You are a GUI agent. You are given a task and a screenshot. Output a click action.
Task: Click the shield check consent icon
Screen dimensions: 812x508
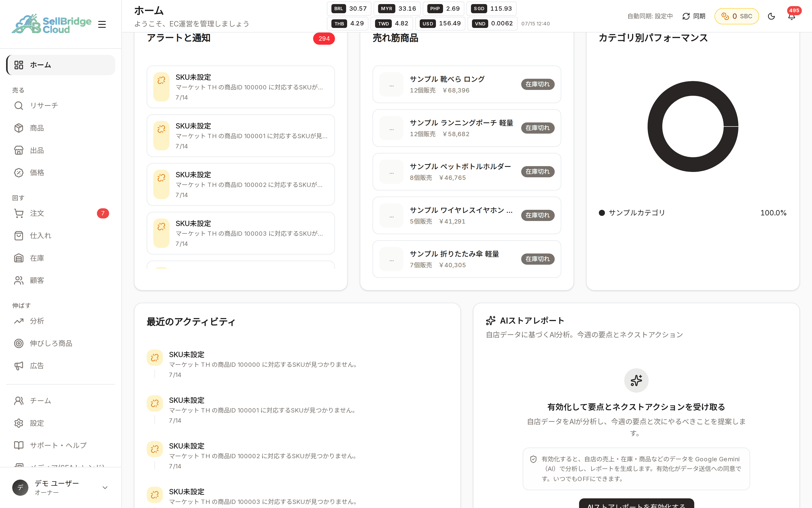(533, 459)
